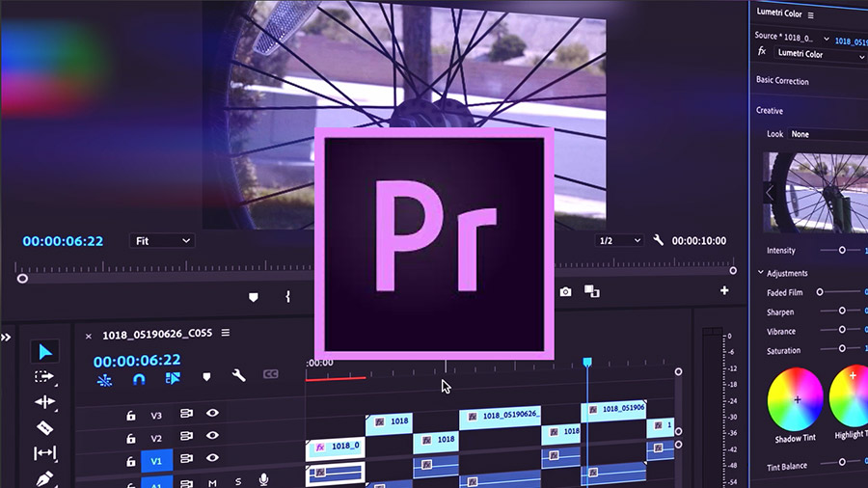Select the Slip tool
868x488 pixels.
click(44, 453)
